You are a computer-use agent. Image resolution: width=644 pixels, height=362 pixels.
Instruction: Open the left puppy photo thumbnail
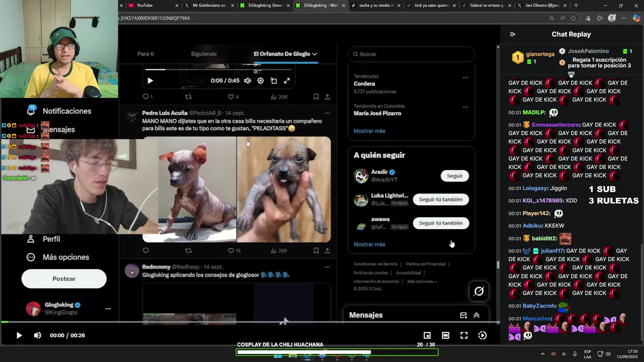click(197, 190)
